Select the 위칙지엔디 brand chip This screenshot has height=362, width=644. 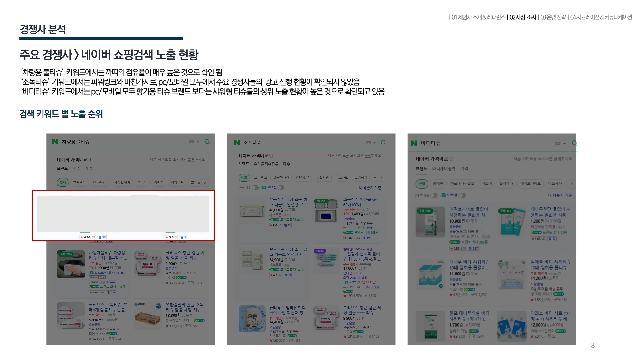[324, 178]
